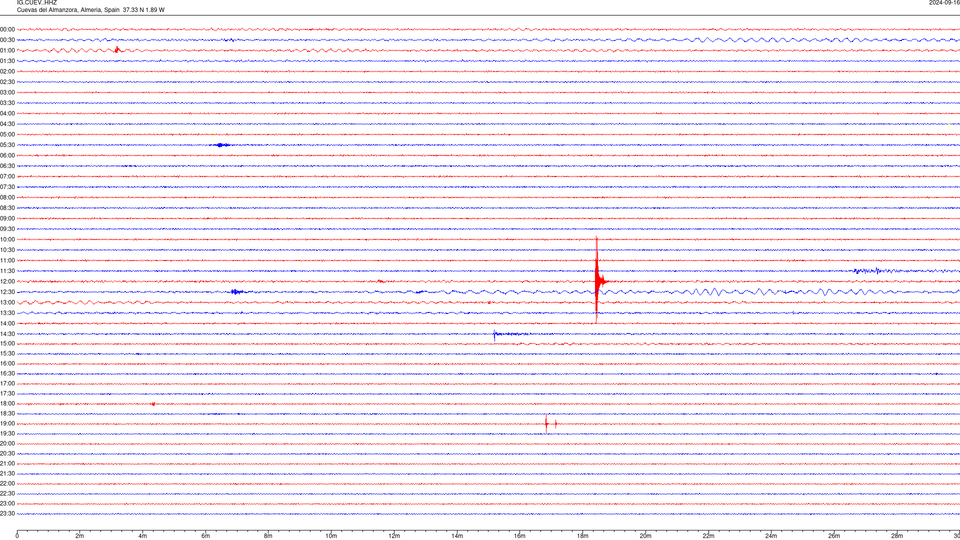Select the 23:30 trace time label

(x=7, y=514)
